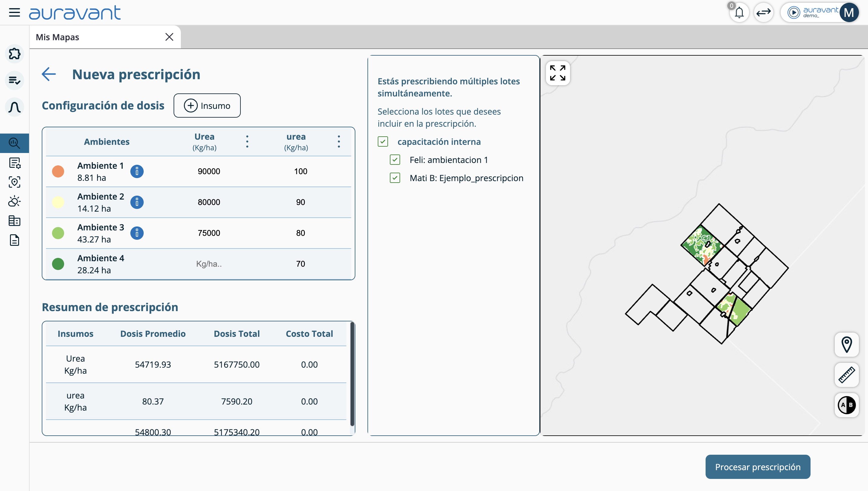Click info icon for Ambiente 1
The height and width of the screenshot is (491, 868).
137,171
